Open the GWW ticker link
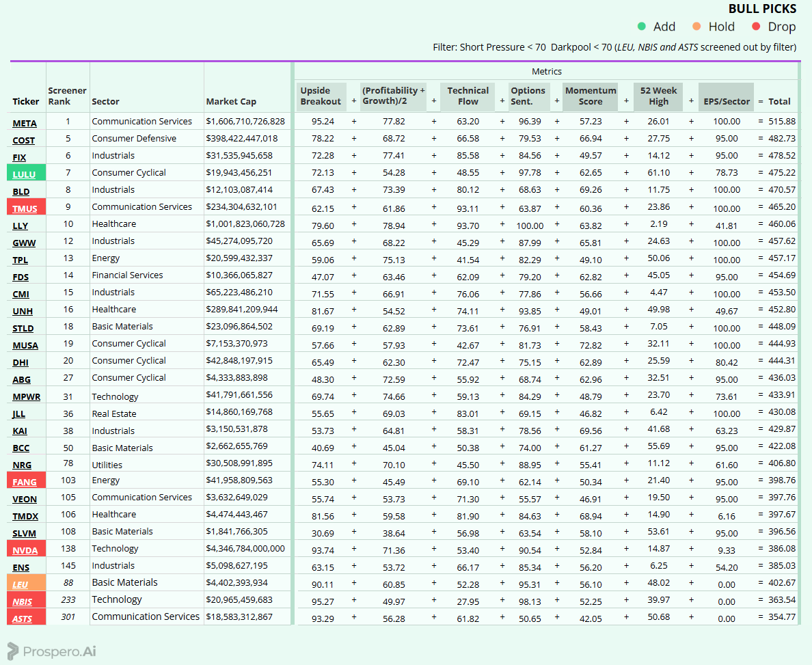 [x=24, y=243]
